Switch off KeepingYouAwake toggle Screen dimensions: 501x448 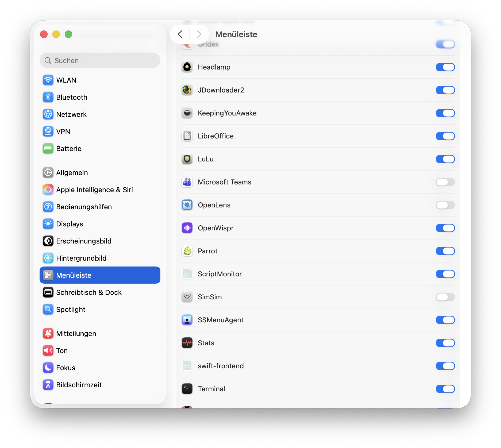[445, 113]
